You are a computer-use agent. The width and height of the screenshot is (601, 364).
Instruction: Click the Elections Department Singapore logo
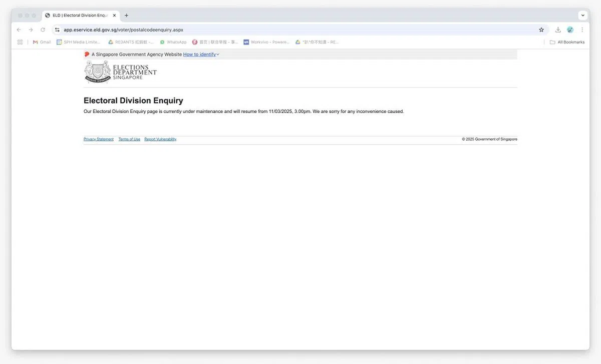click(x=120, y=72)
